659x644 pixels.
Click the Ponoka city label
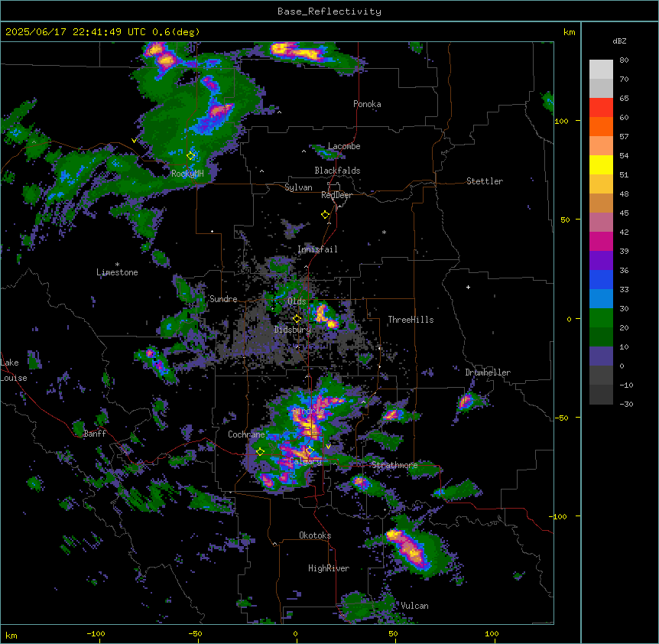[x=367, y=104]
